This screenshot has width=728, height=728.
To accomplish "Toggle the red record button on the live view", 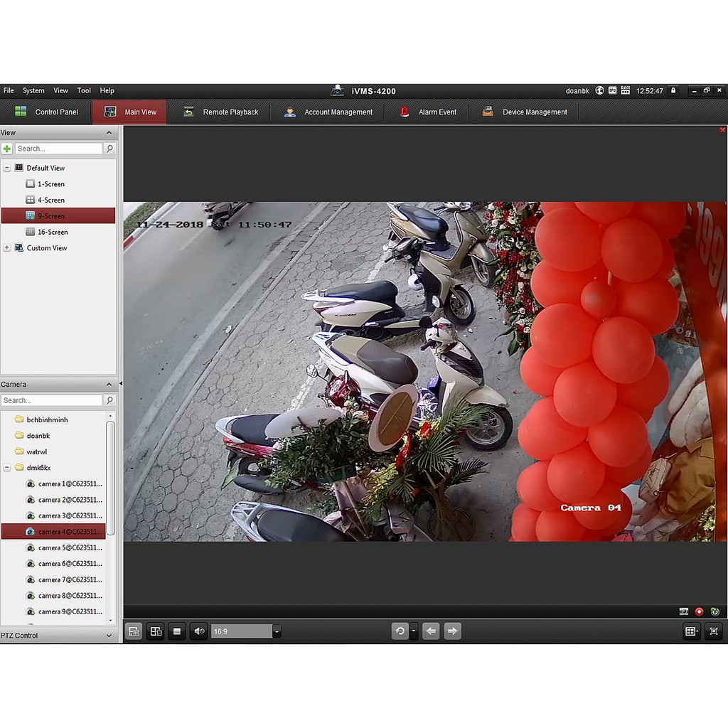I will [x=699, y=611].
